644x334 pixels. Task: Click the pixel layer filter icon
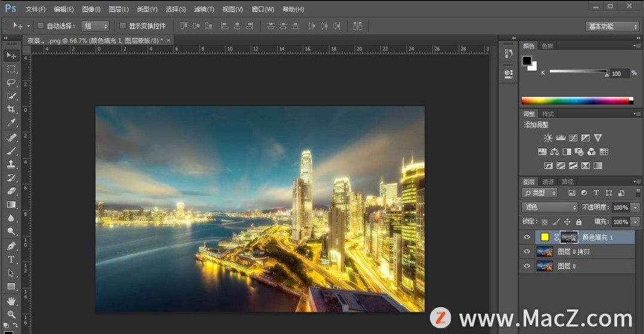(571, 193)
